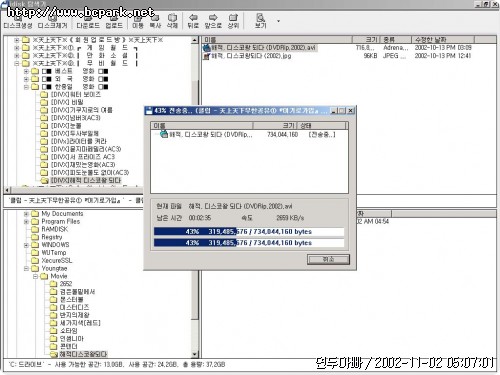This screenshot has width=500, height=375.
Task: Expand the Program Files folder node
Action: [26, 221]
